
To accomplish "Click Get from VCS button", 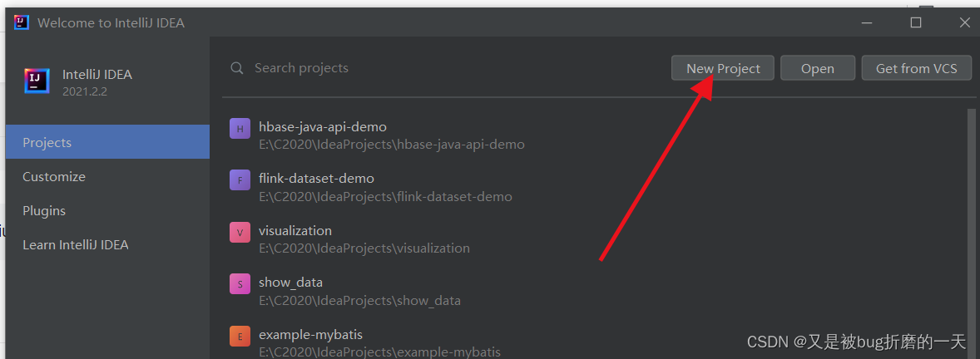I will [x=916, y=68].
